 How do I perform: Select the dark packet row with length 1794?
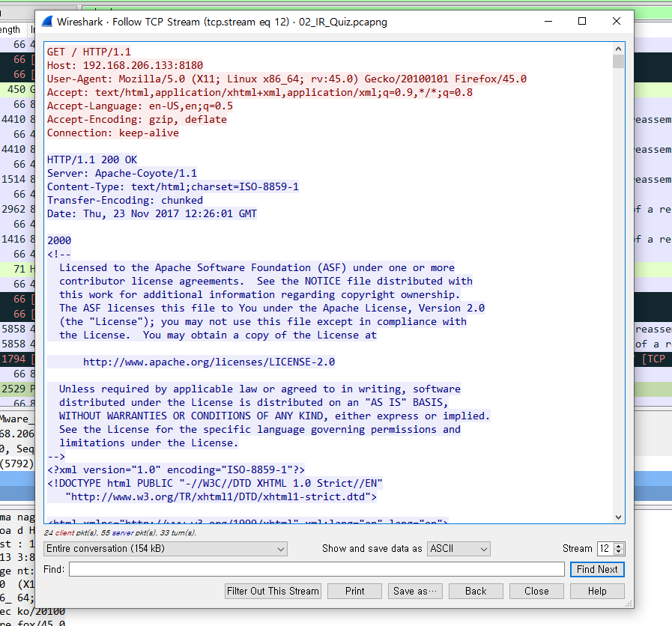(x=17, y=359)
